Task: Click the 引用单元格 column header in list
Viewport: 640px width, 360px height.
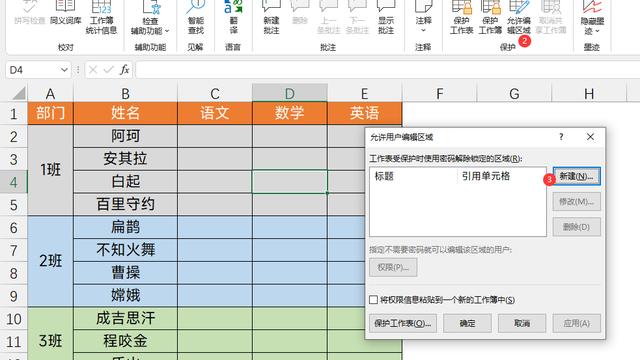Action: [x=501, y=176]
